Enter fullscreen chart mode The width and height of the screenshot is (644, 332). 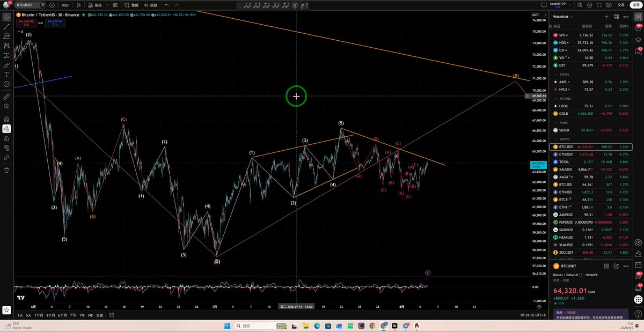pyautogui.click(x=598, y=5)
